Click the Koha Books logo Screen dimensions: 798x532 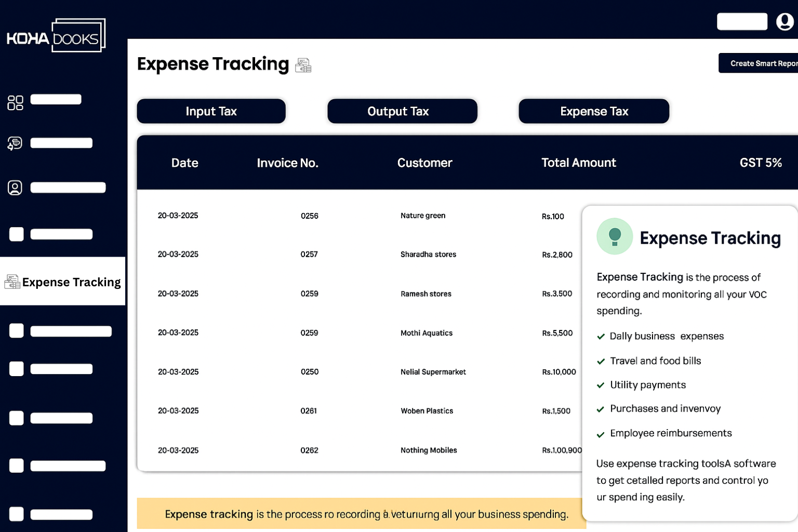click(x=56, y=36)
